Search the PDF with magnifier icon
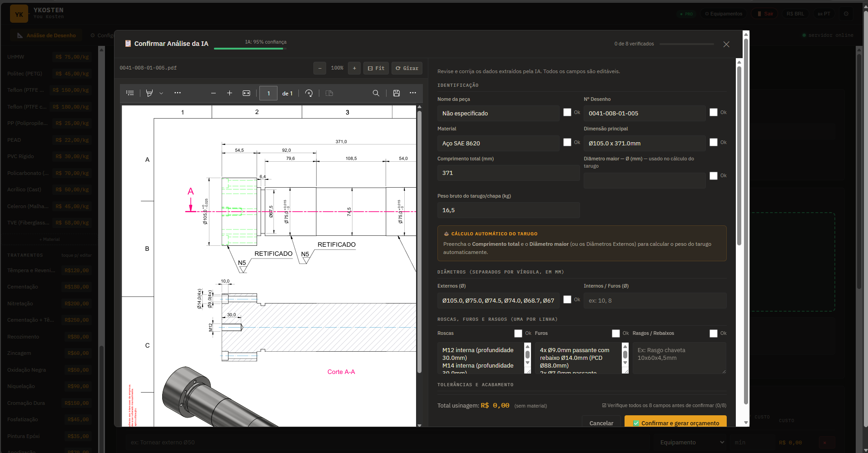The height and width of the screenshot is (453, 868). tap(376, 93)
